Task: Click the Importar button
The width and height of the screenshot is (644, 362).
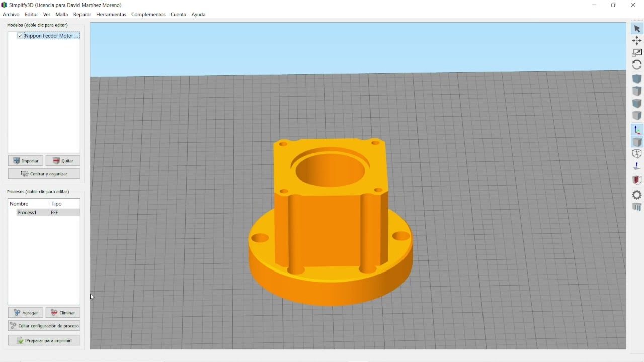Action: coord(25,161)
